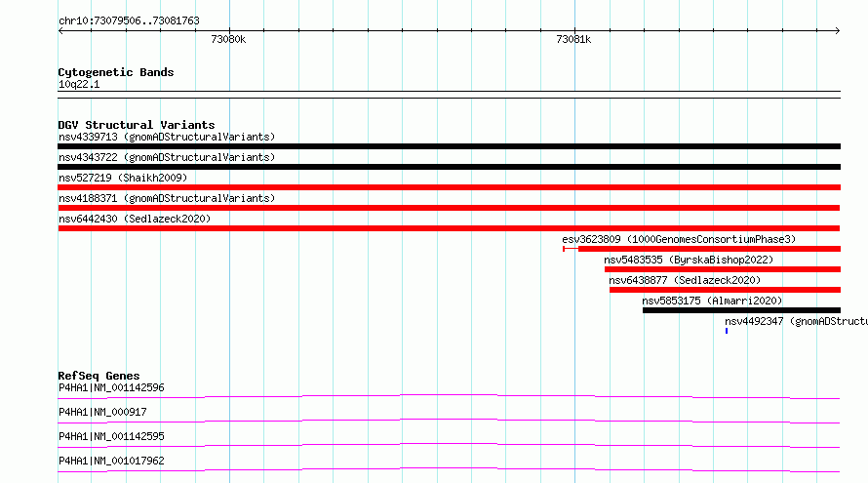Image resolution: width=868 pixels, height=483 pixels.
Task: Click the red bar of nsv6438877
Action: click(x=725, y=290)
